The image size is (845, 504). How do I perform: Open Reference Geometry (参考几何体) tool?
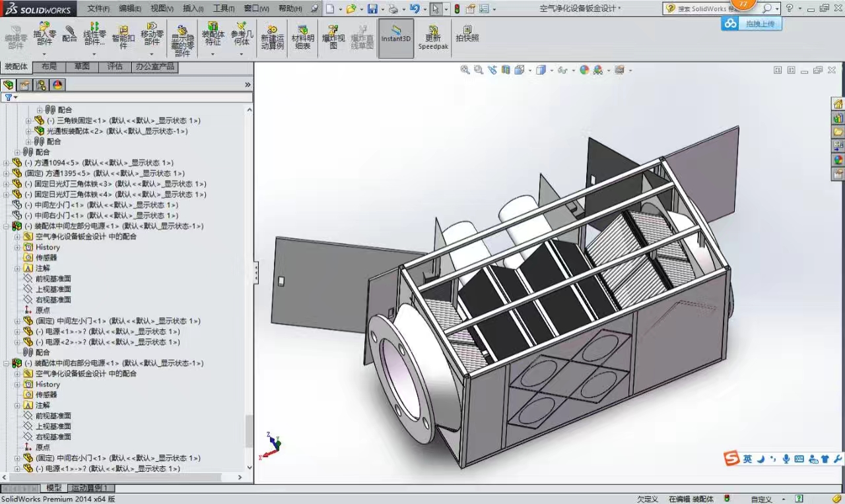[x=242, y=34]
